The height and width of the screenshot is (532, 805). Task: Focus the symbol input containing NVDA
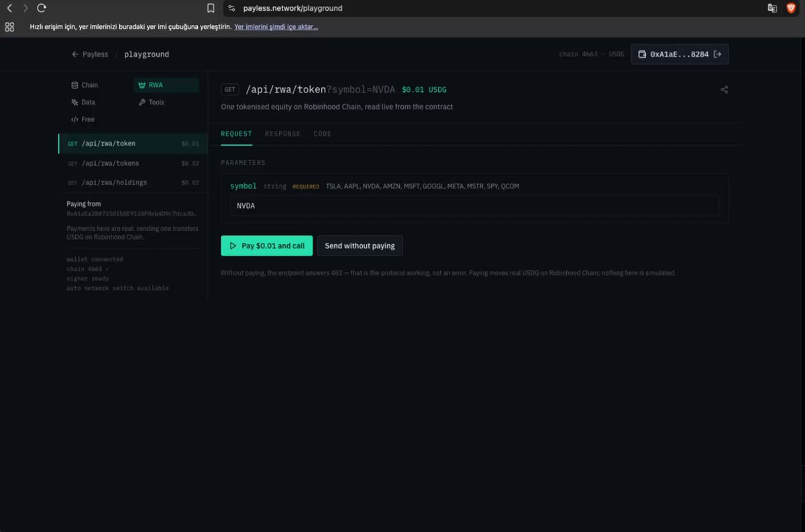[474, 206]
